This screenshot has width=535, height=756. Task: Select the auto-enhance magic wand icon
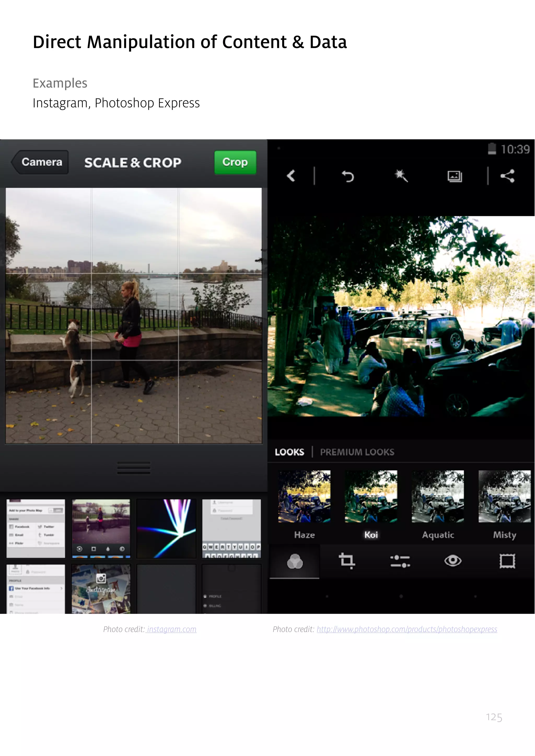pos(401,176)
